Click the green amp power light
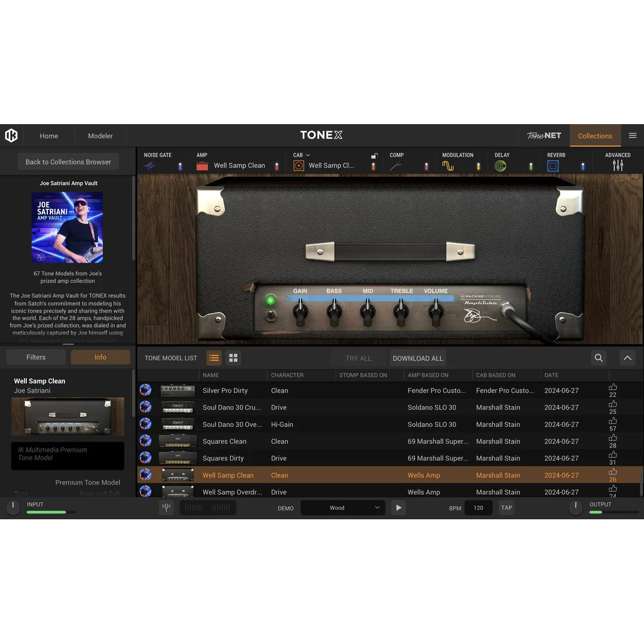The width and height of the screenshot is (644, 644). 270,300
